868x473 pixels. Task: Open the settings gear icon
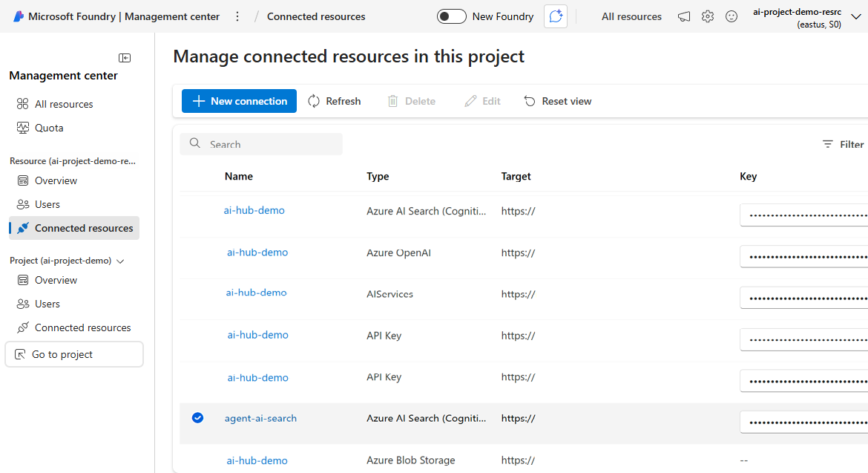point(708,16)
